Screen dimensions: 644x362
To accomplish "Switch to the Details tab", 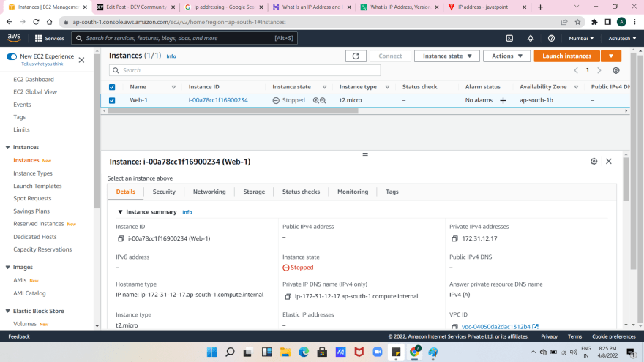I will pos(126,192).
